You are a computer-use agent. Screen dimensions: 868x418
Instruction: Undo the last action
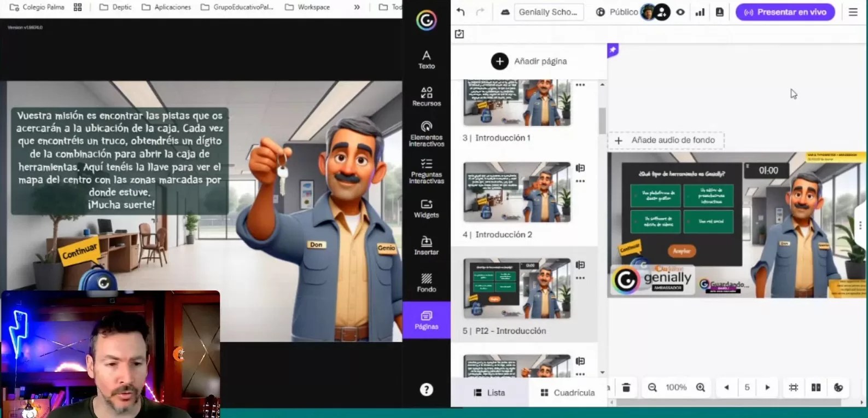[x=461, y=11]
